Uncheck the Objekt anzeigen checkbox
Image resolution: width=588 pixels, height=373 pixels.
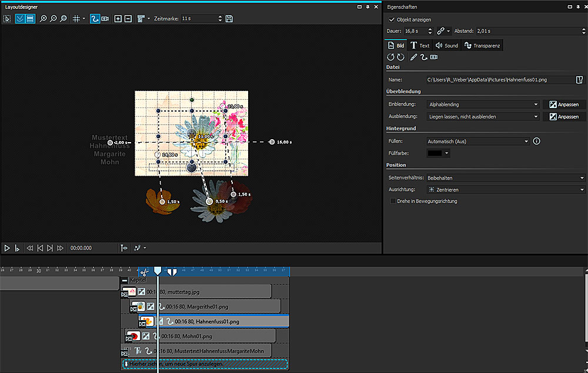(x=392, y=19)
